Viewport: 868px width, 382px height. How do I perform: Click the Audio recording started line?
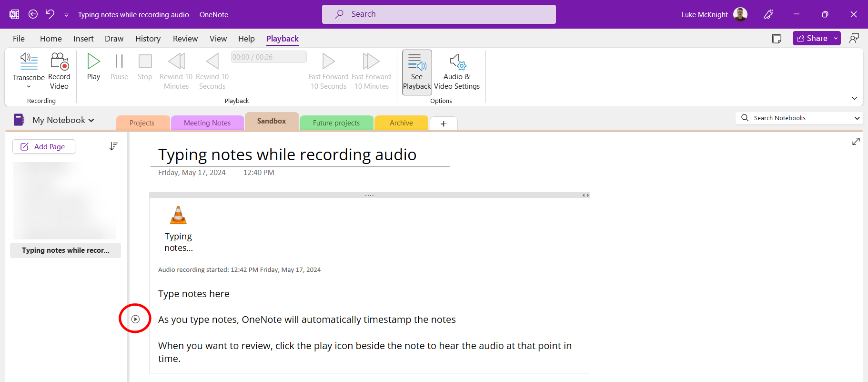pos(239,270)
